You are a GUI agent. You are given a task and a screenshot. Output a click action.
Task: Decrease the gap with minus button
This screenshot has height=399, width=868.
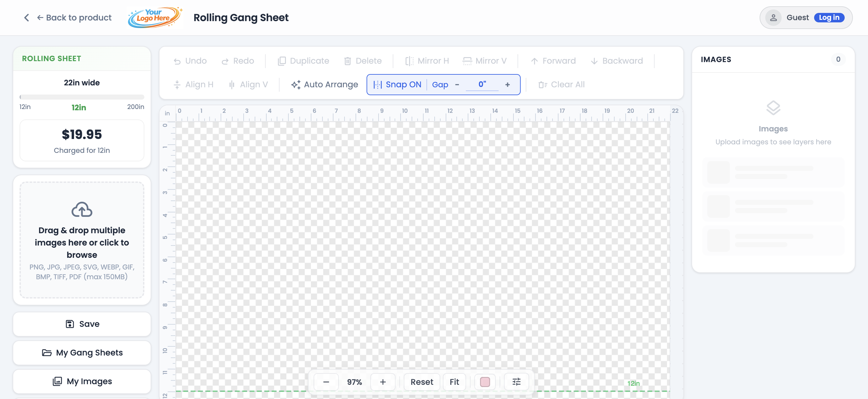pyautogui.click(x=457, y=84)
